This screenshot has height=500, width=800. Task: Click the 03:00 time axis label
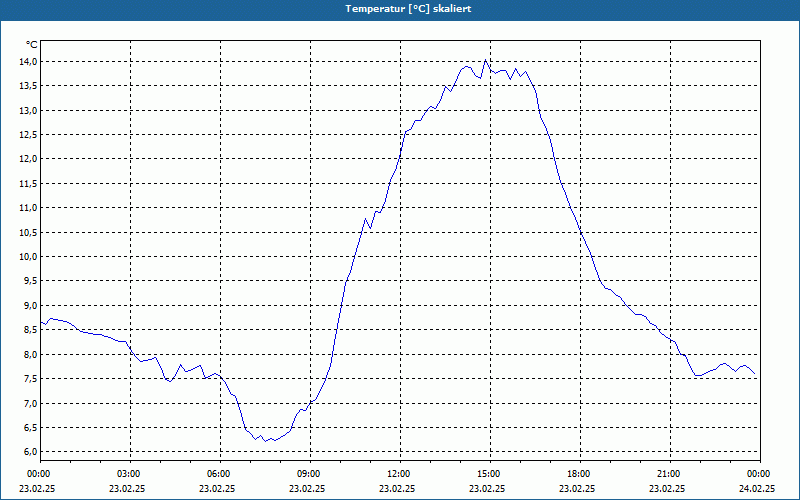[130, 473]
